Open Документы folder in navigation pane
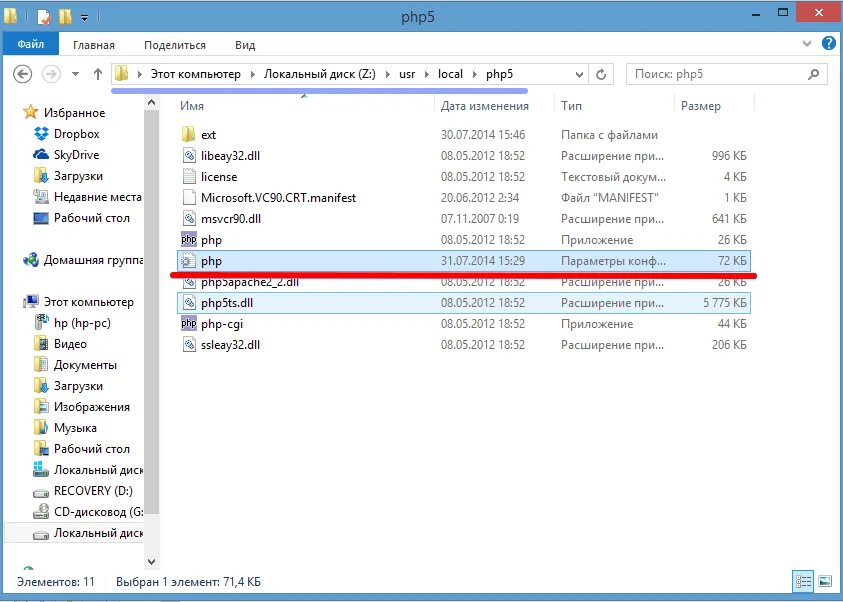This screenshot has width=843, height=602. 85,365
